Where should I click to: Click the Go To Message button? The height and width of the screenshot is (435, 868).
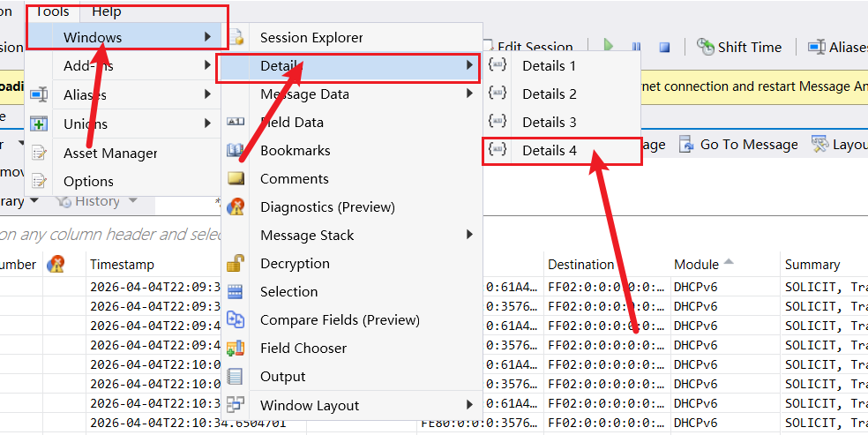[739, 145]
